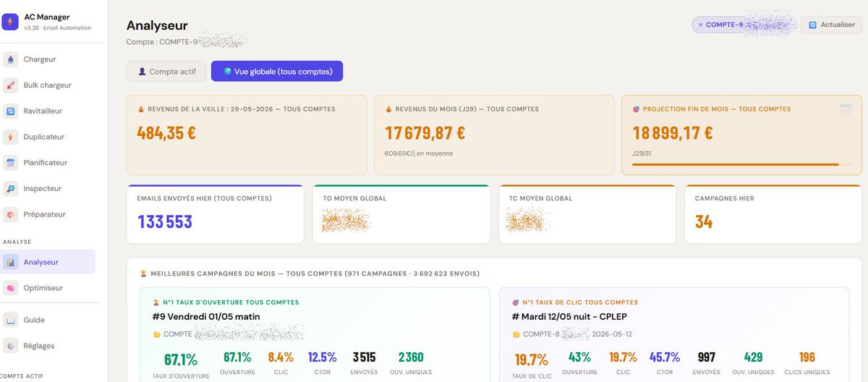Click target icon in Projection fin de mois
The height and width of the screenshot is (382, 868).
coord(636,109)
